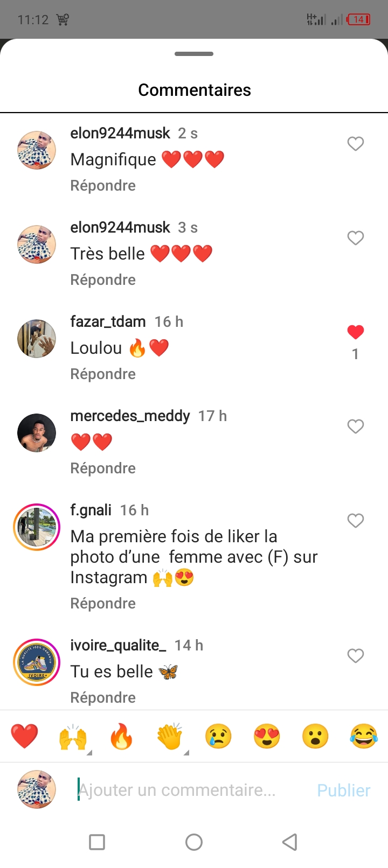Reply to fazar_tdam's "Loulou" comment

click(x=103, y=374)
